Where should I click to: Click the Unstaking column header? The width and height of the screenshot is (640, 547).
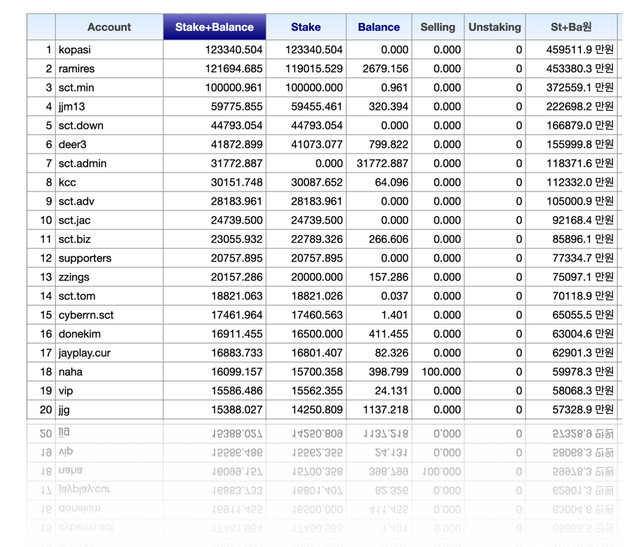click(495, 27)
